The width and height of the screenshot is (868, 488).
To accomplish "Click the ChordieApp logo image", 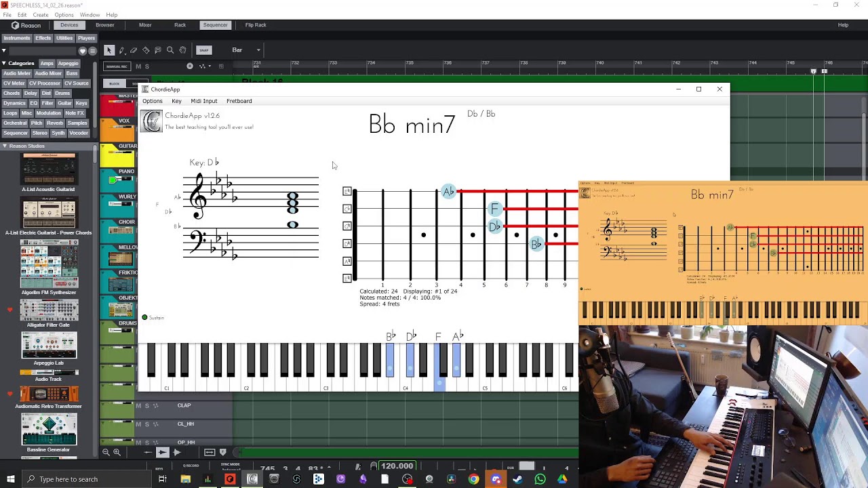I will coord(152,121).
